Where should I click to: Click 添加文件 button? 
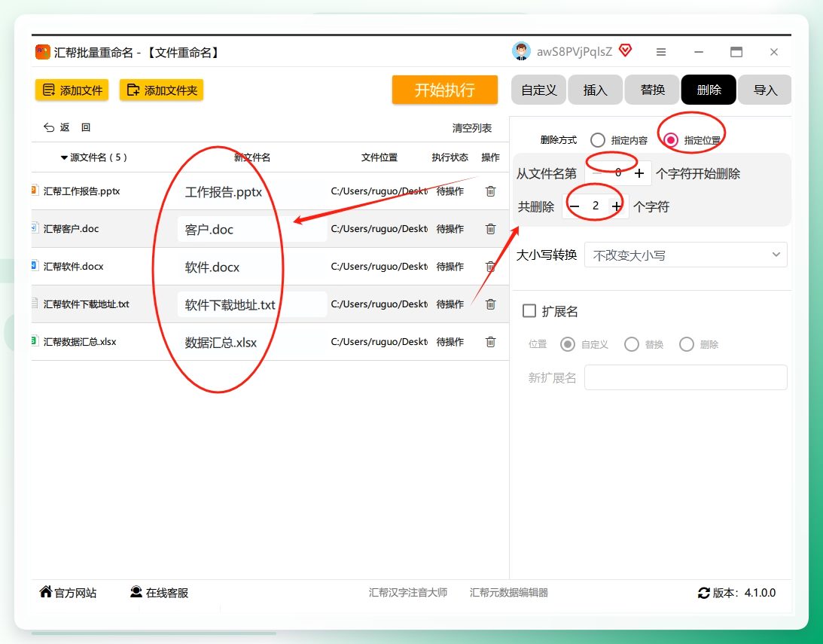coord(72,90)
